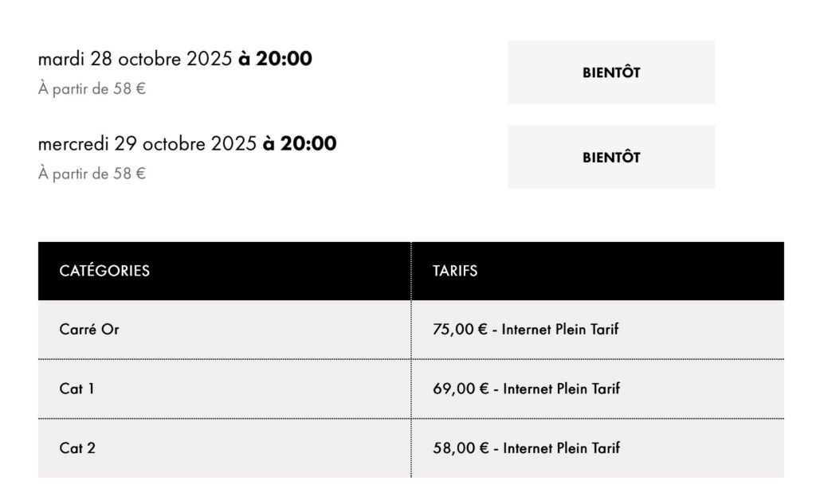Click the 69,00 € price amount
Image resolution: width=816 pixels, height=504 pixels.
(460, 389)
